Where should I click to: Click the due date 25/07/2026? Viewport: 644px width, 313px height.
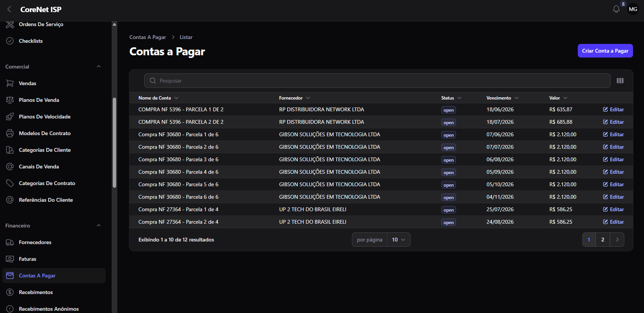pyautogui.click(x=500, y=209)
